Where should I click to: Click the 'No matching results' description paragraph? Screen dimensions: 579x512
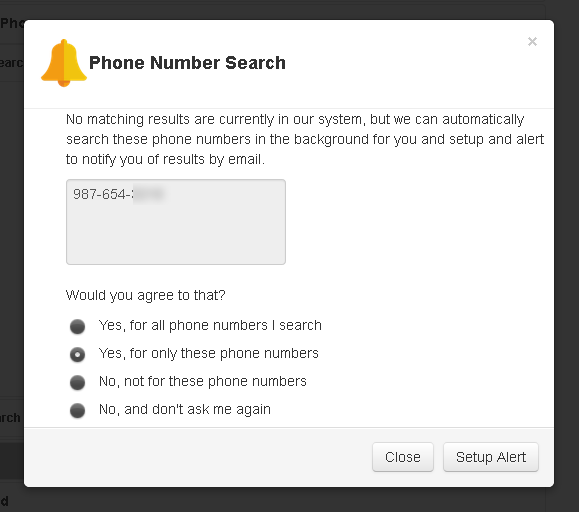pyautogui.click(x=305, y=139)
